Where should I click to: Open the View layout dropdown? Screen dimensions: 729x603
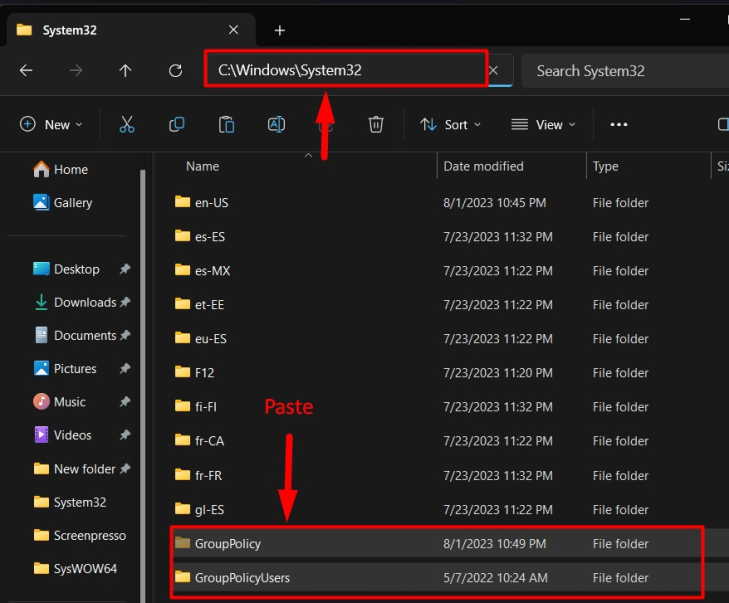click(x=543, y=124)
